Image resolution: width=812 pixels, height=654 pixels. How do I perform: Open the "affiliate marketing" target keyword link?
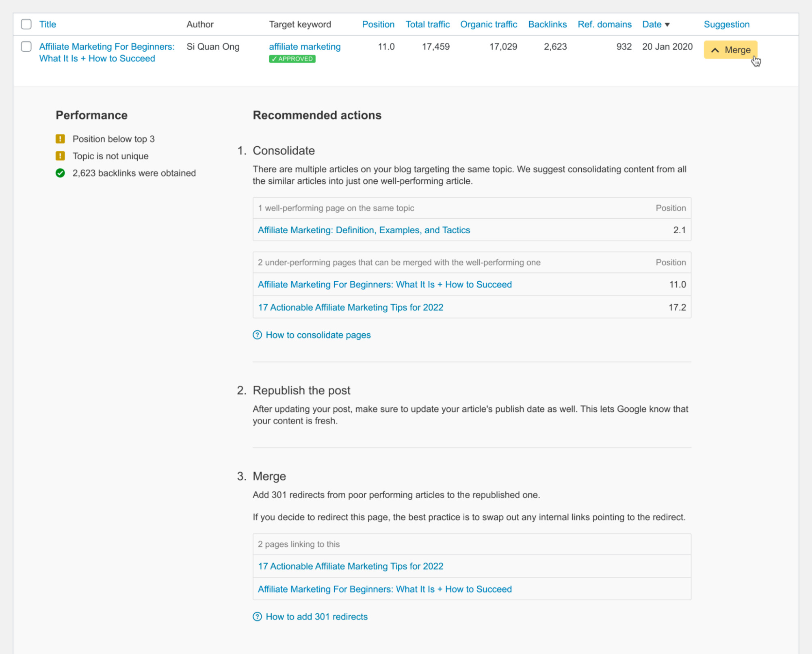pyautogui.click(x=305, y=46)
